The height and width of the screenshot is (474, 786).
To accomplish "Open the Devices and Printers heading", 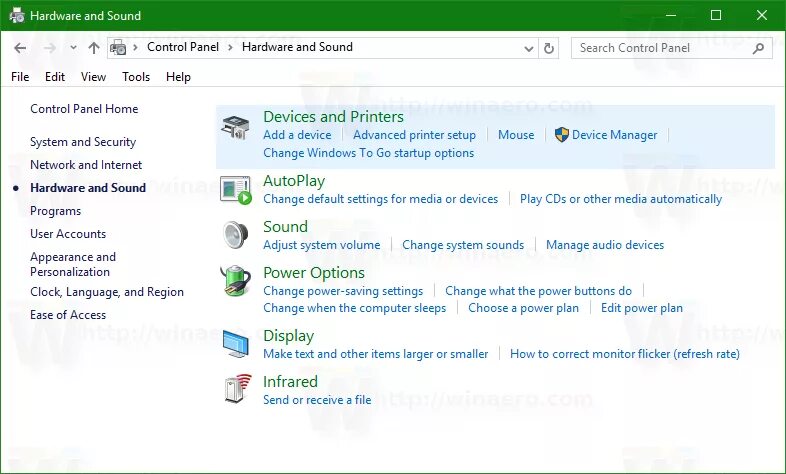I will (x=333, y=117).
